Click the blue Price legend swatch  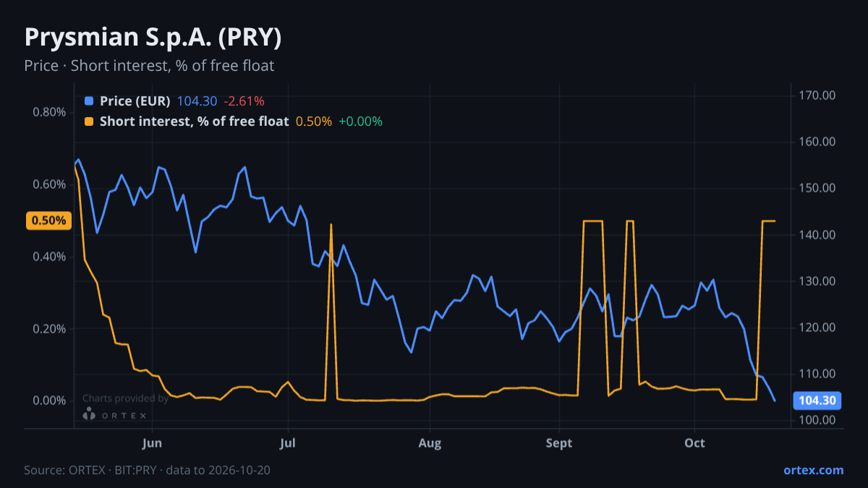(89, 101)
